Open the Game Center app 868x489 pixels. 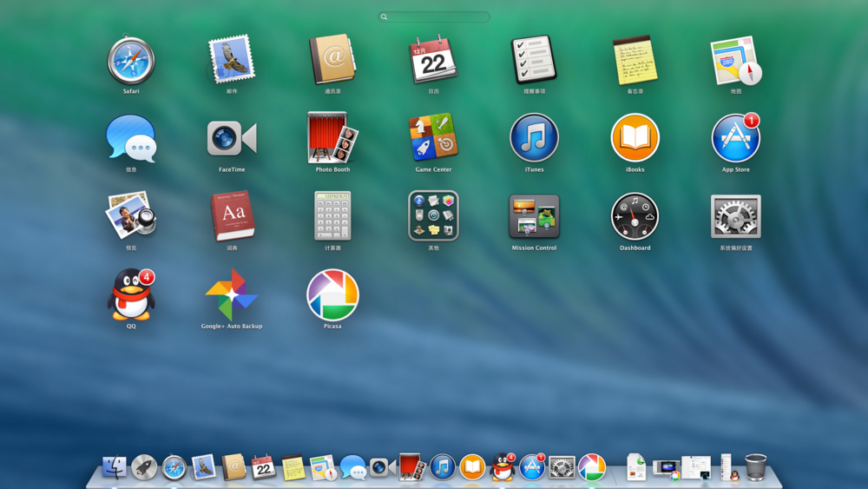(x=433, y=137)
